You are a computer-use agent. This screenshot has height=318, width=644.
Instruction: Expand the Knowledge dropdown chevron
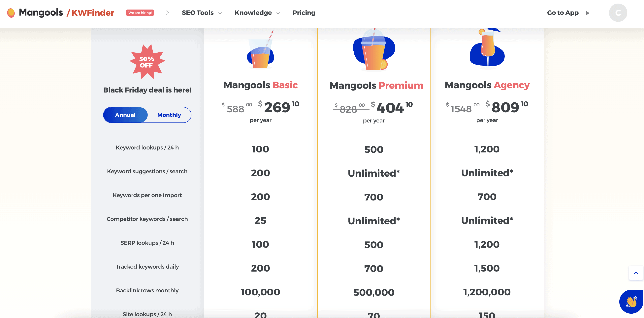pyautogui.click(x=278, y=13)
